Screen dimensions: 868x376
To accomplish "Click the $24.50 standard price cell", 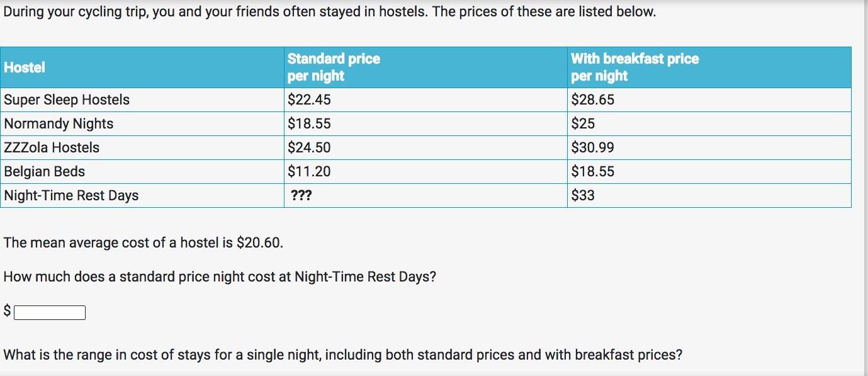I will coord(309,147).
